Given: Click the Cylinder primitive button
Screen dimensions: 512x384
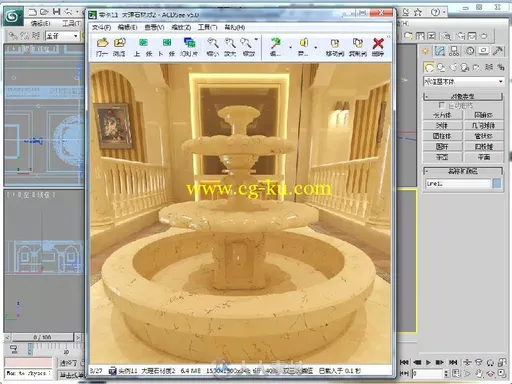Looking at the screenshot, I should 442,136.
